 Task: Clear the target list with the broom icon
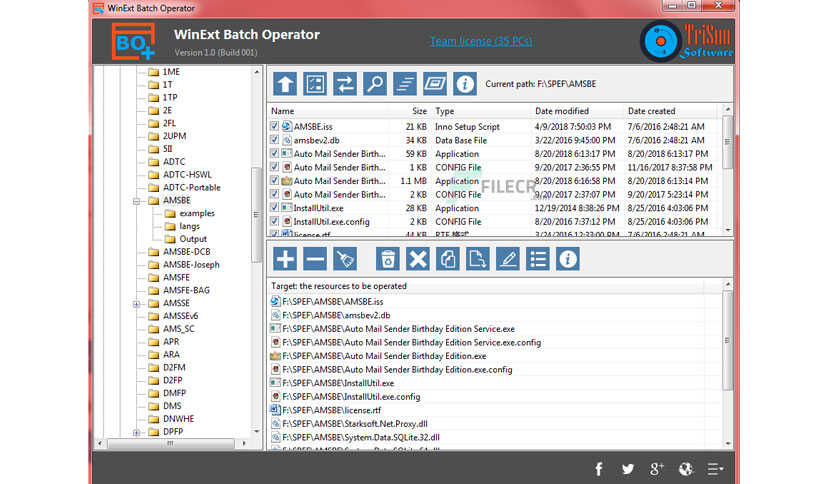point(345,259)
